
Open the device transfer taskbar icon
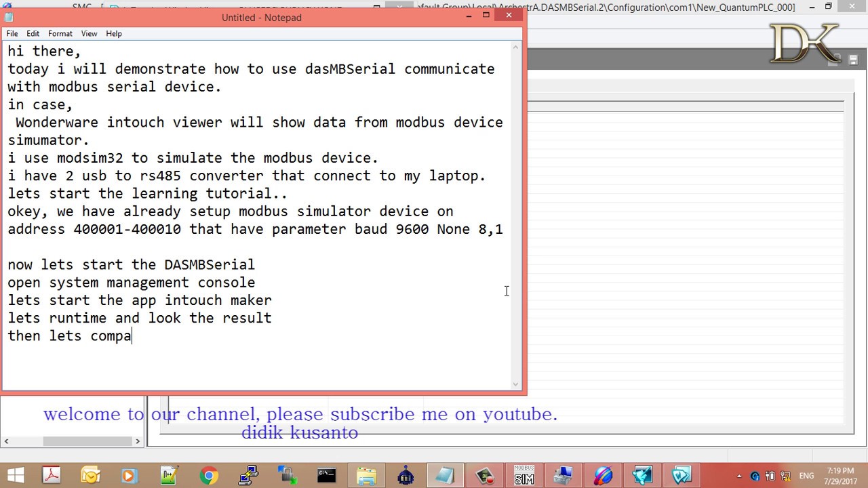coord(287,475)
